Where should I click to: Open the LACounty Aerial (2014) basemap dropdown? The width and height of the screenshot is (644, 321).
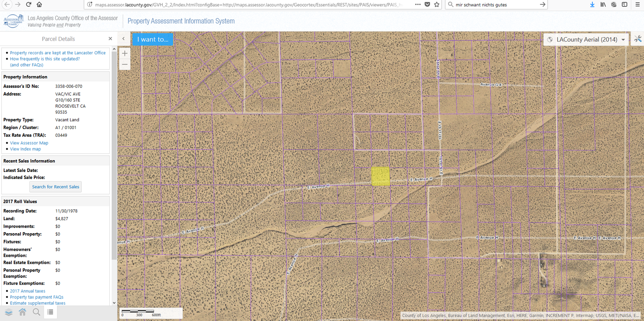click(x=586, y=39)
